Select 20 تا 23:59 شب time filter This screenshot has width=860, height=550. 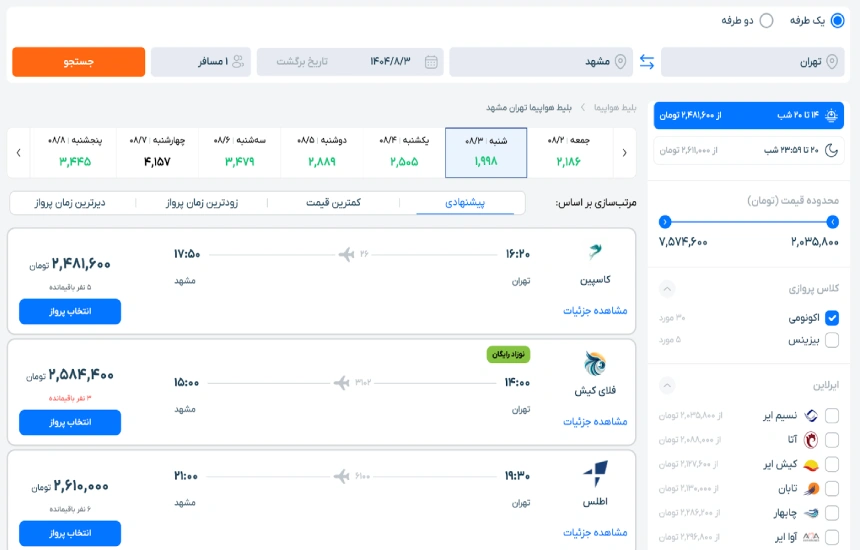coord(749,150)
